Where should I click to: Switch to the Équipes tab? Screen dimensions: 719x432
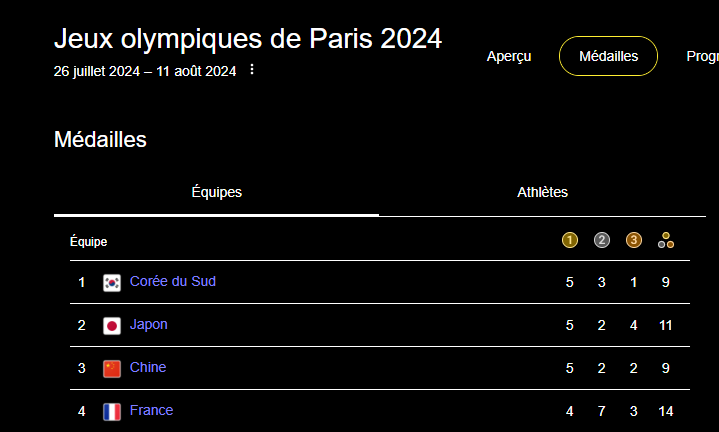coord(216,192)
